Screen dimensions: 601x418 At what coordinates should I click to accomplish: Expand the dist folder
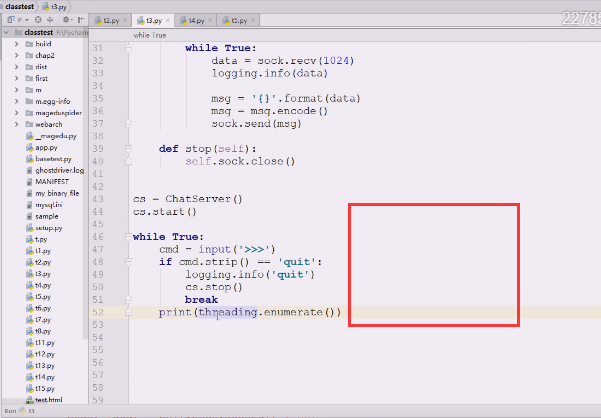(16, 67)
